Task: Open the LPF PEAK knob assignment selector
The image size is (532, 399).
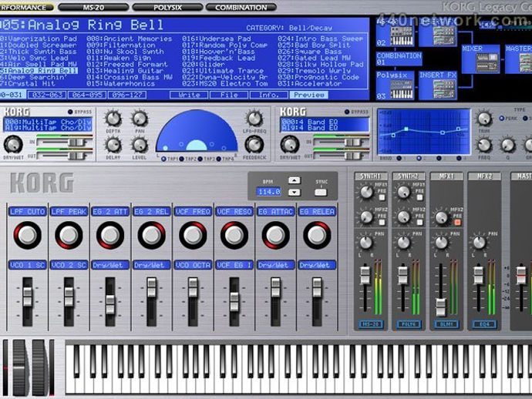Action: (x=69, y=212)
